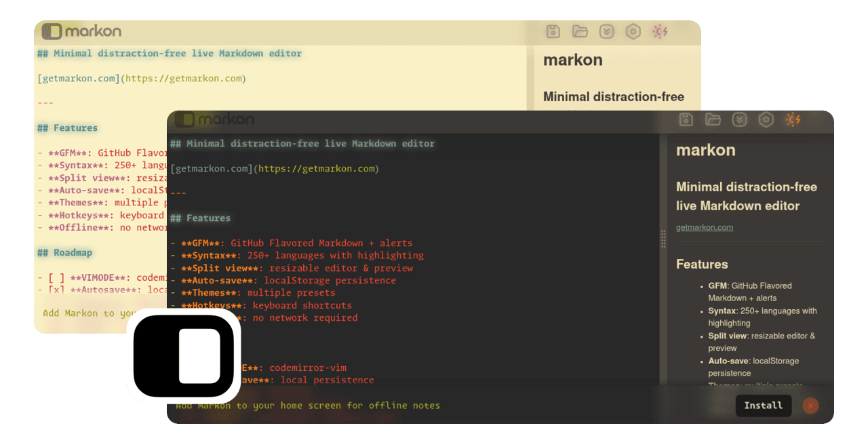Click the 'Features' heading in the dark preview pane
868x434 pixels.
pos(702,264)
